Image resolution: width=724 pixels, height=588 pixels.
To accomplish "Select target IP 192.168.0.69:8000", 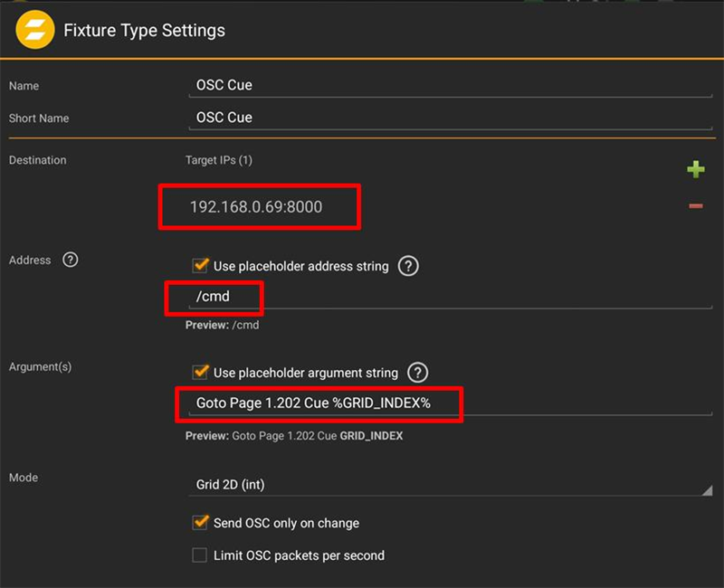I will (256, 207).
